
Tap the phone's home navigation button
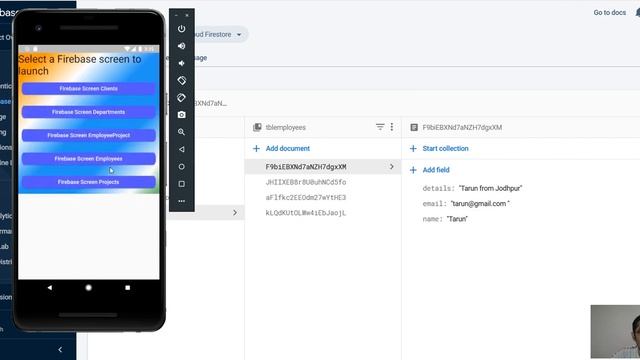(89, 288)
